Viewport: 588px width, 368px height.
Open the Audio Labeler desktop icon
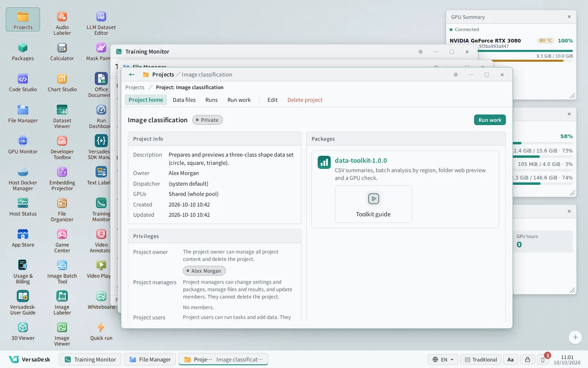[62, 23]
